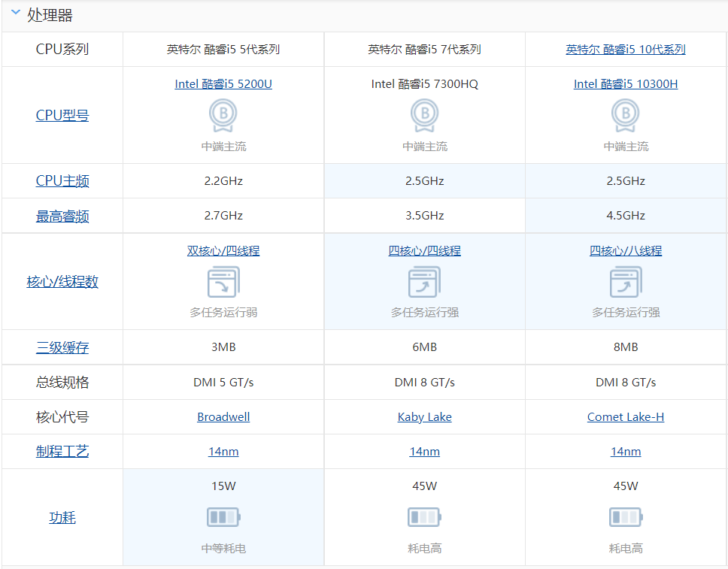The image size is (728, 569).
Task: Open the CPU型号 row label link
Action: tap(62, 115)
